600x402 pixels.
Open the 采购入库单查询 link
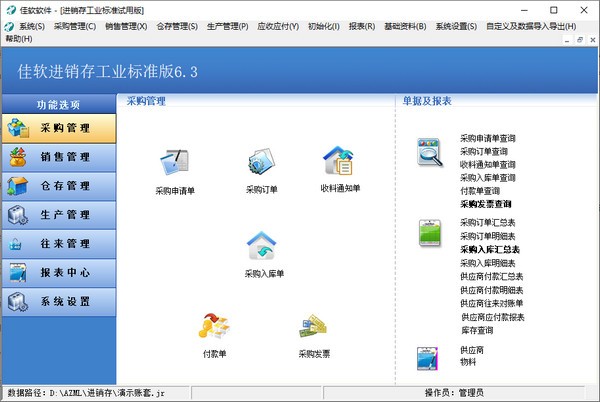pos(488,178)
